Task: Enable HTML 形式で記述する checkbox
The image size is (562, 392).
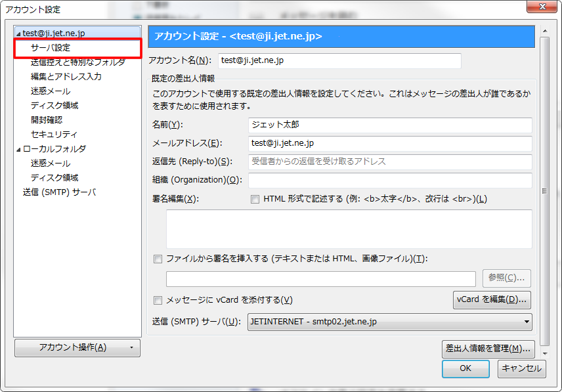Action: click(255, 199)
